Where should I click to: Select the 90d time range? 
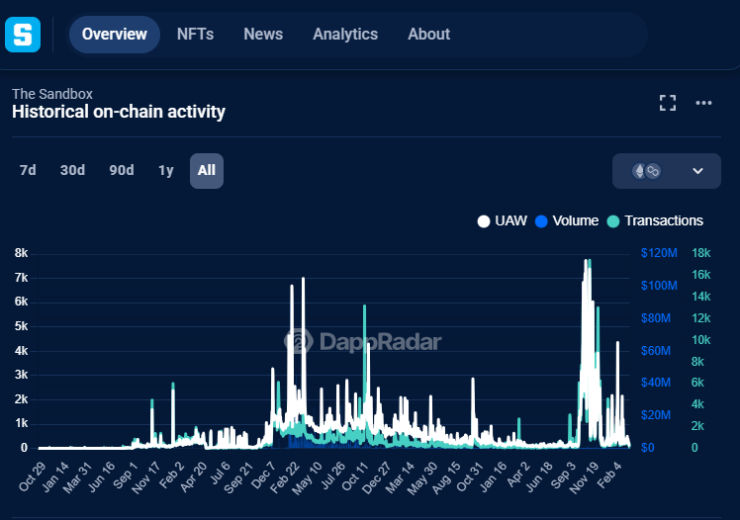click(x=121, y=170)
